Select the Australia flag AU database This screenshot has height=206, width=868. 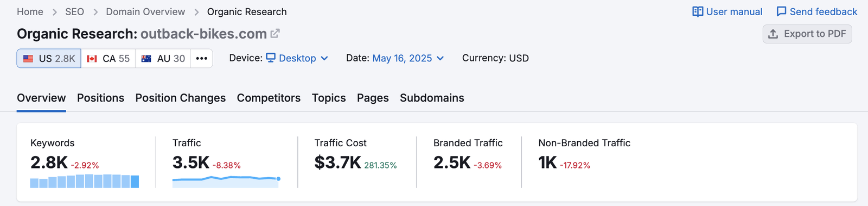coord(163,58)
